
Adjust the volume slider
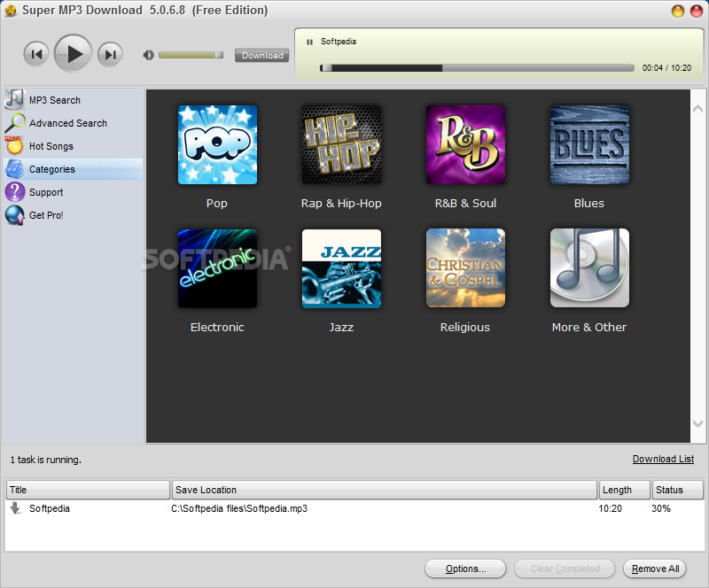tap(191, 55)
